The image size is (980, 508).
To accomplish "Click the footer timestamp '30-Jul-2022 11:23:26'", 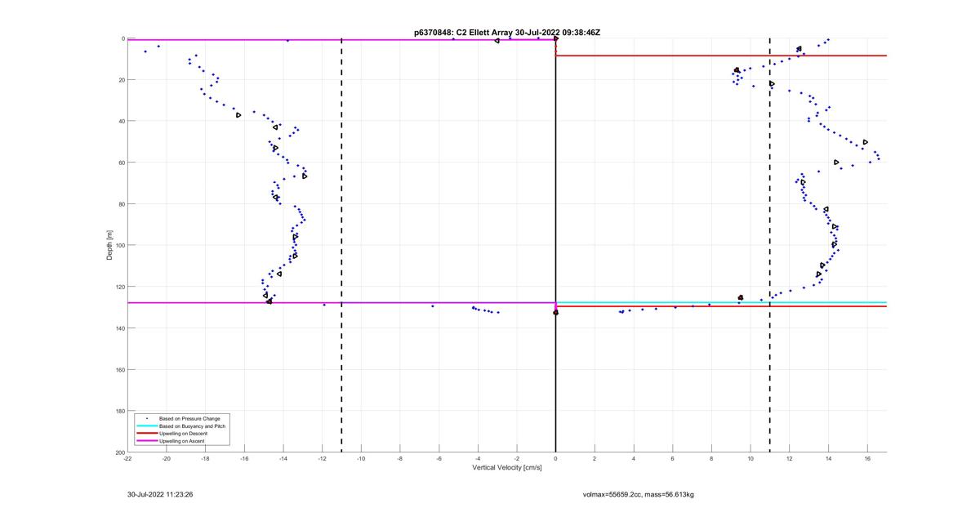I will [160, 494].
